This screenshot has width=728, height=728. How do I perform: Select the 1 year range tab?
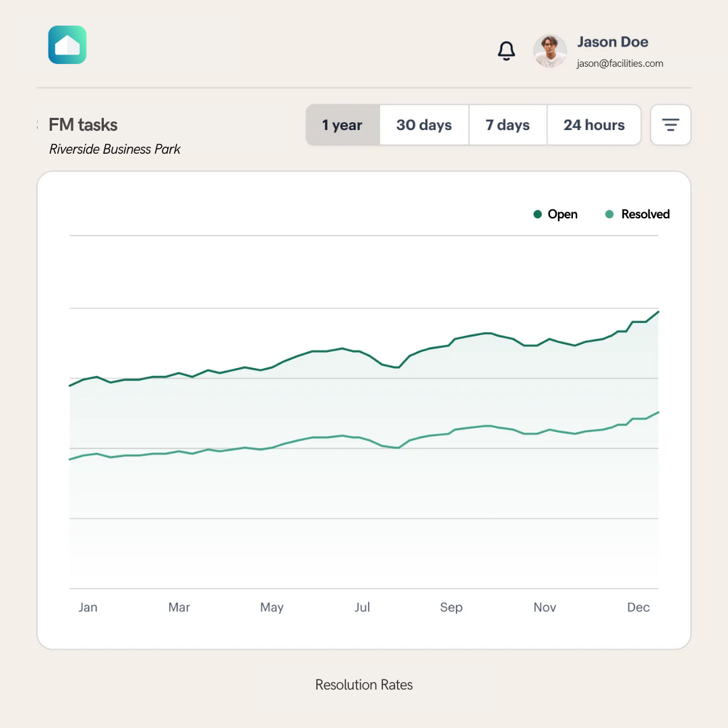[342, 125]
